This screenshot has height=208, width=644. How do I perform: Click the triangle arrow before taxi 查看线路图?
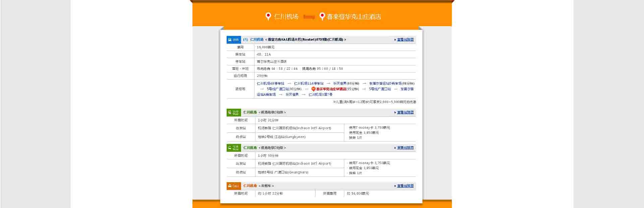tap(395, 186)
